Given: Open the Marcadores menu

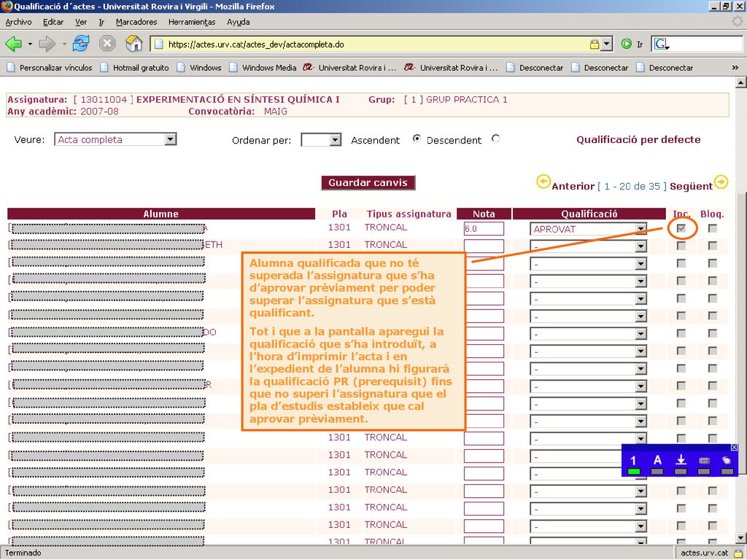Looking at the screenshot, I should pos(136,22).
